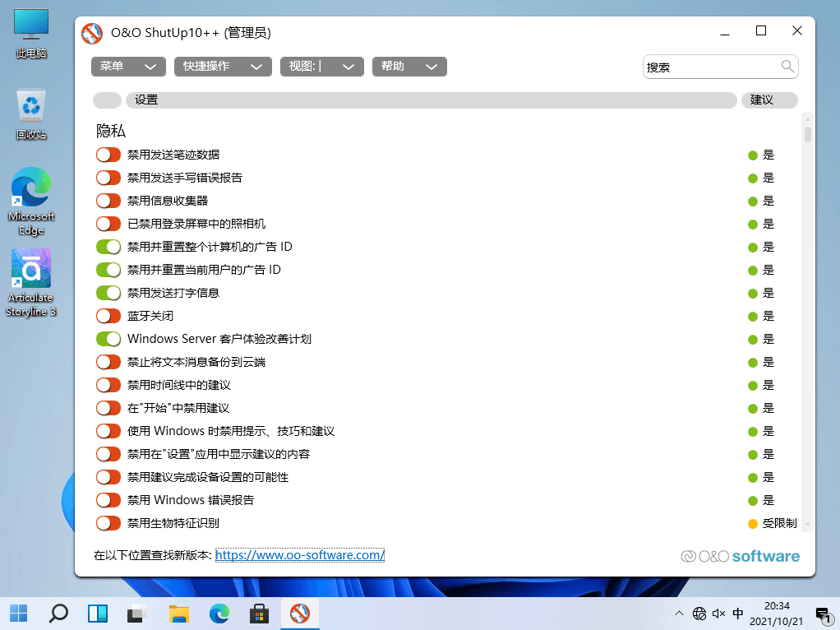The width and height of the screenshot is (840, 630).
Task: Open the notification center icon
Action: pos(823,614)
